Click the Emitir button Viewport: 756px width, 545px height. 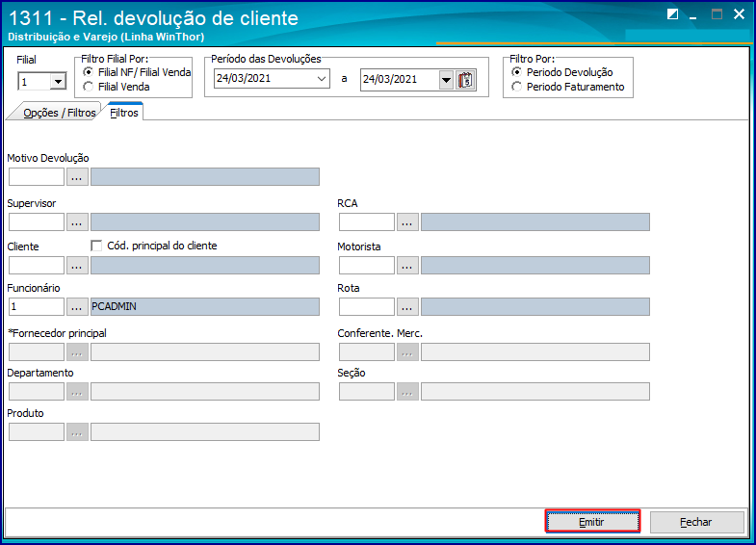pos(592,521)
